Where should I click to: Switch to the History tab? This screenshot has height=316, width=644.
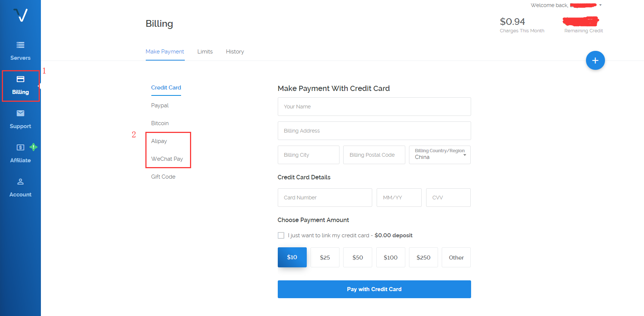coord(235,52)
